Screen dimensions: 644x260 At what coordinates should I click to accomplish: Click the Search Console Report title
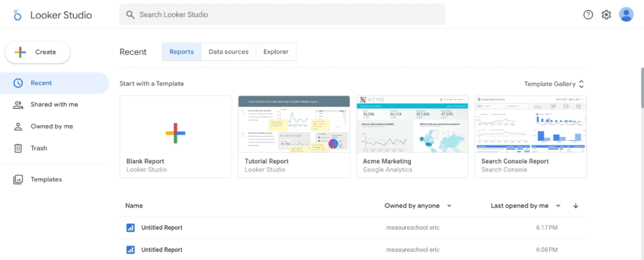515,161
